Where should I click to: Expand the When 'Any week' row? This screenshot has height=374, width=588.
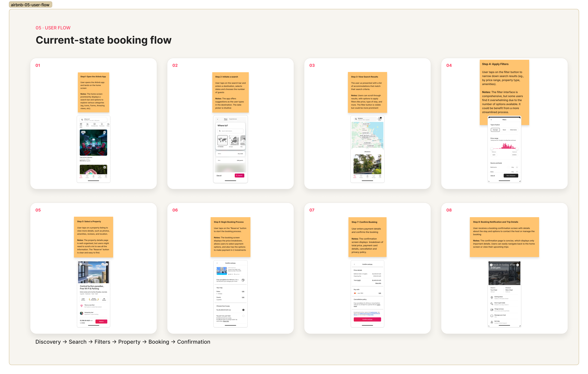click(x=231, y=154)
